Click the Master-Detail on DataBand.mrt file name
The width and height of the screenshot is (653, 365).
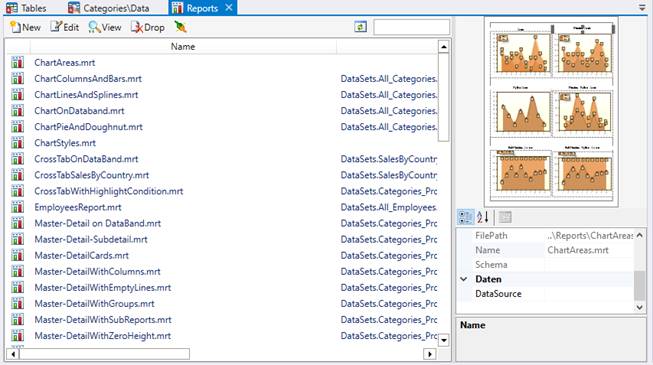(x=97, y=223)
